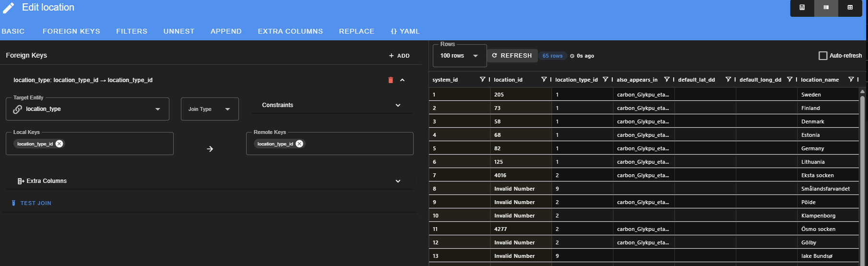Image resolution: width=868 pixels, height=266 pixels.
Task: Expand the Extra Columns section
Action: pos(209,181)
